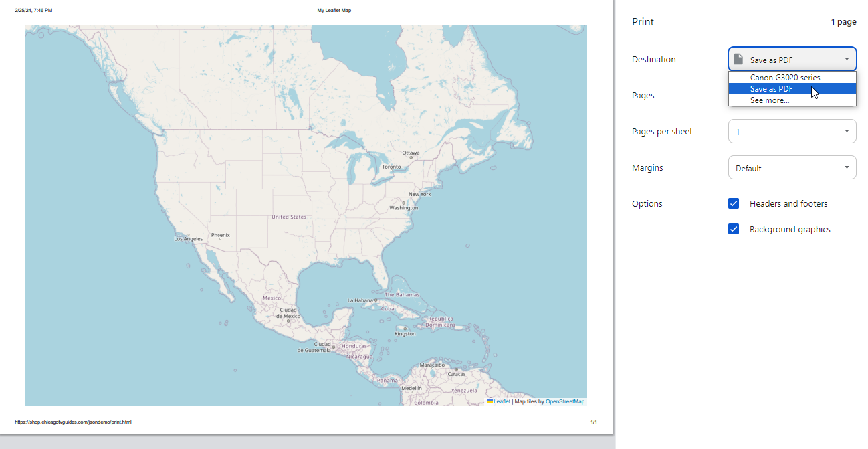Screen dimensions: 868x449
Task: Click United States label on map preview
Action: pyautogui.click(x=288, y=217)
